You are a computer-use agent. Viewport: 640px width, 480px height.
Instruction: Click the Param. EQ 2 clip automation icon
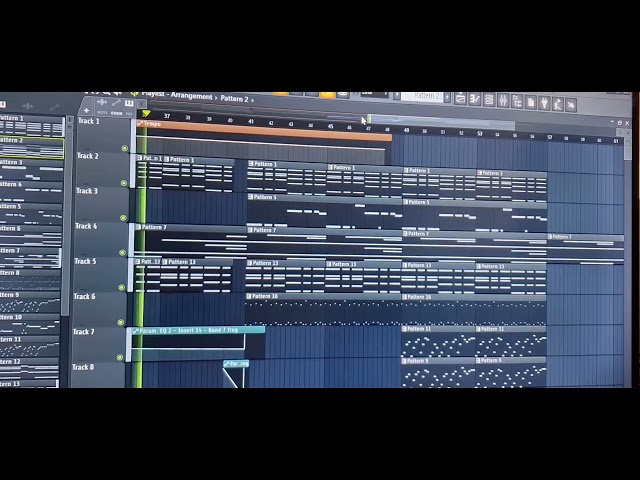(136, 331)
